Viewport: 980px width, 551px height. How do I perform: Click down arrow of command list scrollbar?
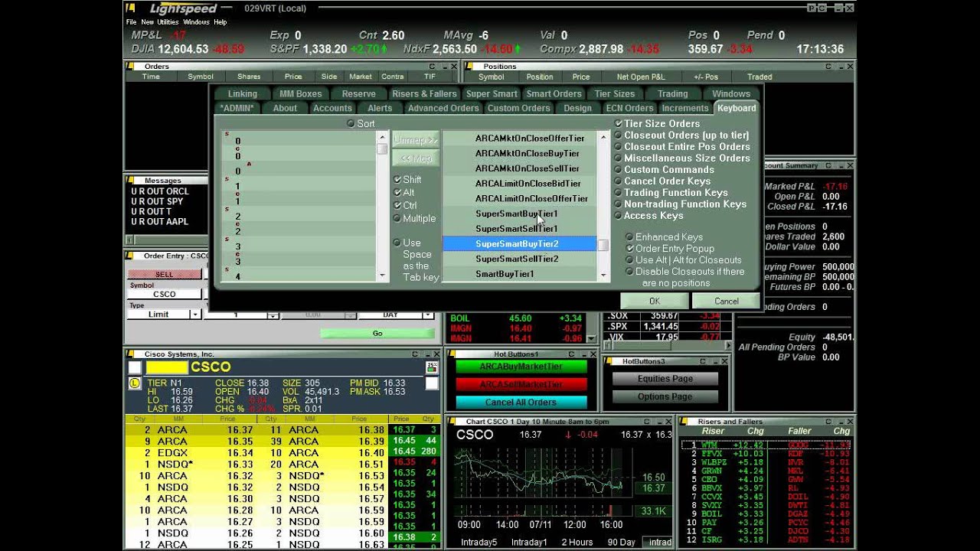[603, 275]
